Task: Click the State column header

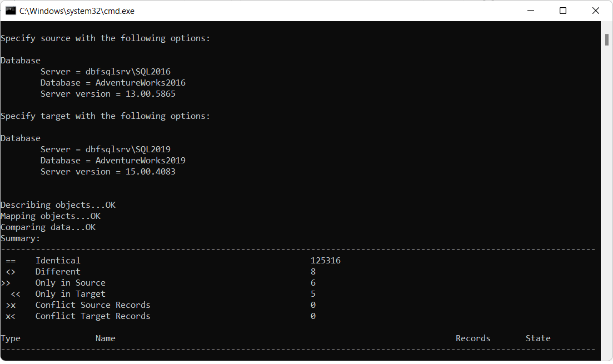Action: [x=537, y=338]
